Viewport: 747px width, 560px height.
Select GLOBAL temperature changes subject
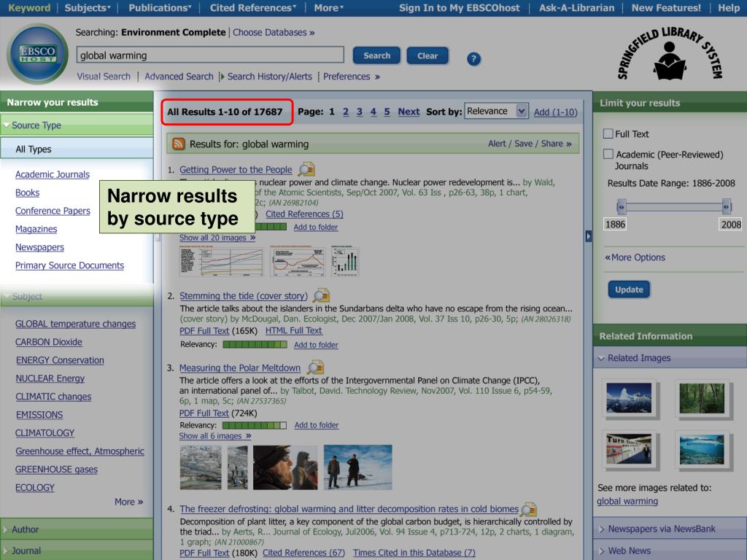pos(75,324)
